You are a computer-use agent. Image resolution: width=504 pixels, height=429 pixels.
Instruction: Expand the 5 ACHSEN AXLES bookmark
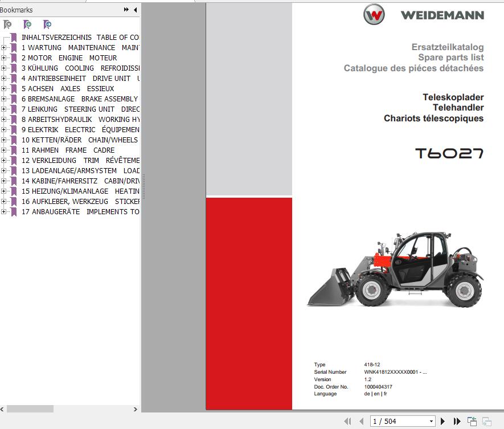coord(3,88)
